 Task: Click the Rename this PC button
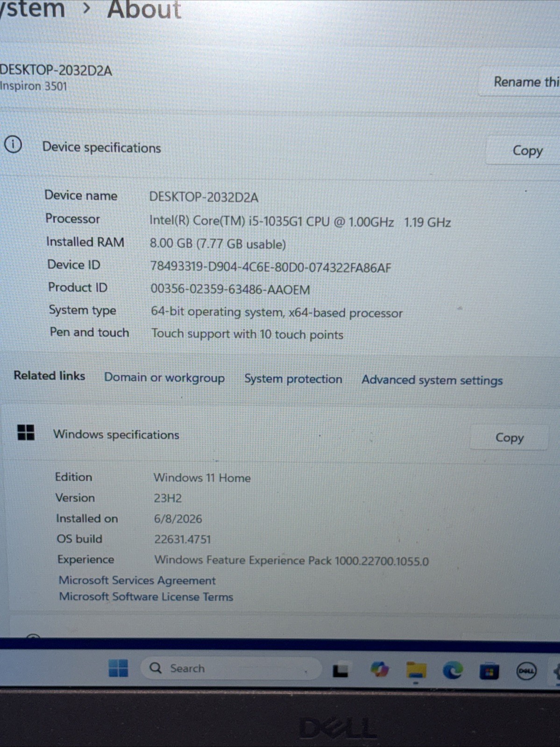coord(519,82)
